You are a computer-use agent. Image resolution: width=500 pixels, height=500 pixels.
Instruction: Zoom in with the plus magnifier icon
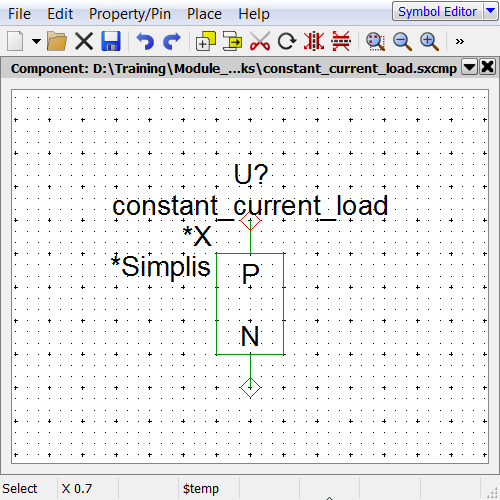tap(429, 41)
